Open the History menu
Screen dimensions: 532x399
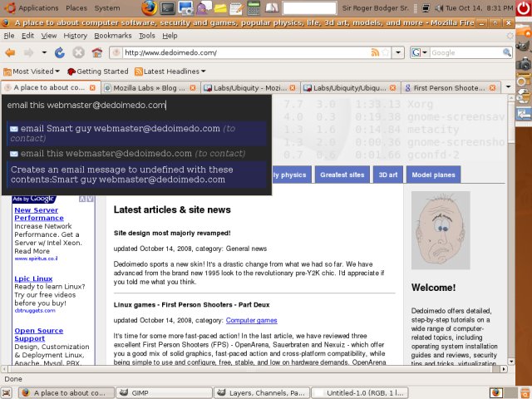point(76,36)
